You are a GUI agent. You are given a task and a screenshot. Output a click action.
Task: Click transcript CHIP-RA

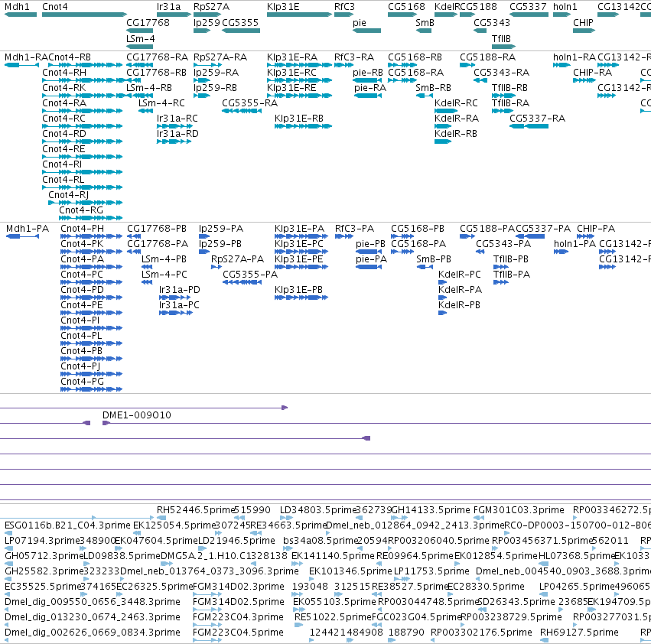(x=592, y=72)
